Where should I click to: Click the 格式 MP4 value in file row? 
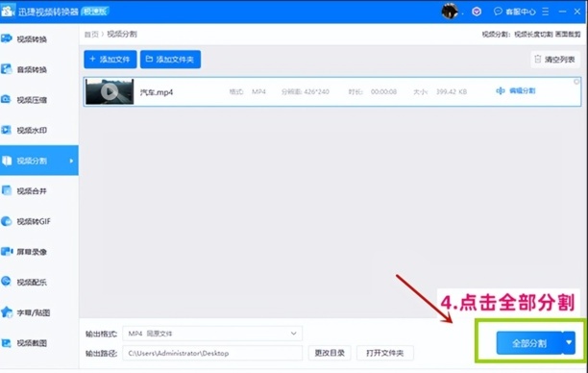click(x=258, y=91)
